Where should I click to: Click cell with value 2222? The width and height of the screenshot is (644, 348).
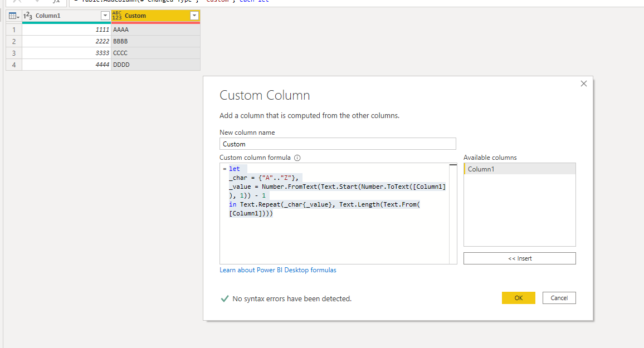tap(66, 41)
